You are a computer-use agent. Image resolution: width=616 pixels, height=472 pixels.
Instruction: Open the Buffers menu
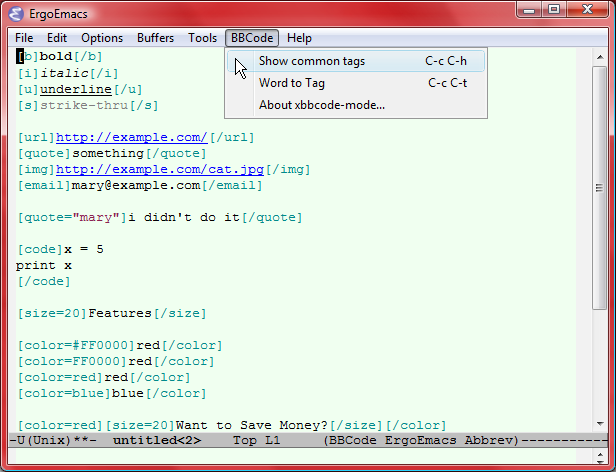point(155,38)
